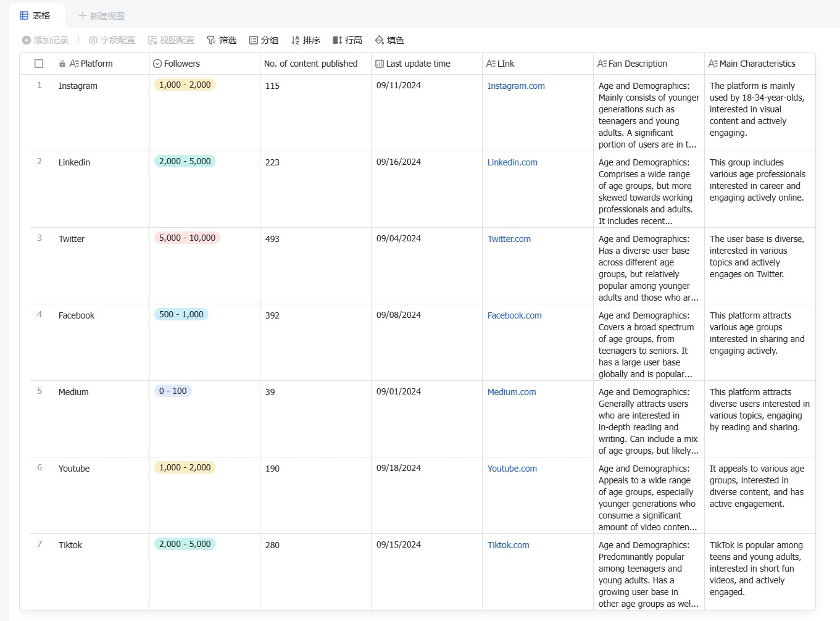Click the content count cell 493
The image size is (840, 621).
click(x=315, y=265)
